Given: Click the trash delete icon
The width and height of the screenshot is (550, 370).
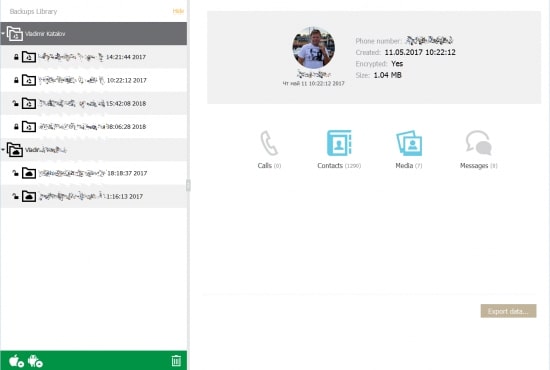Looking at the screenshot, I should pos(176,361).
